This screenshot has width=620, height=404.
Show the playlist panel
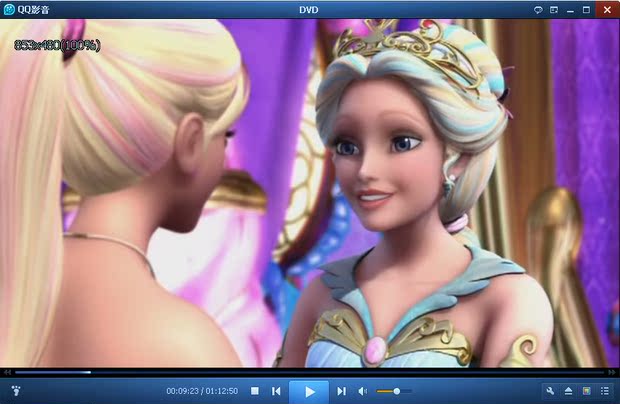coord(605,391)
